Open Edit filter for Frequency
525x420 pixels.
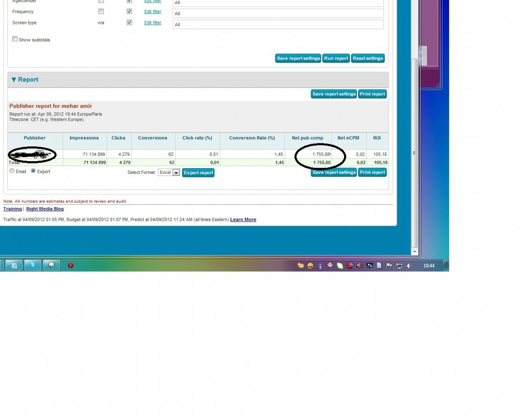(152, 12)
